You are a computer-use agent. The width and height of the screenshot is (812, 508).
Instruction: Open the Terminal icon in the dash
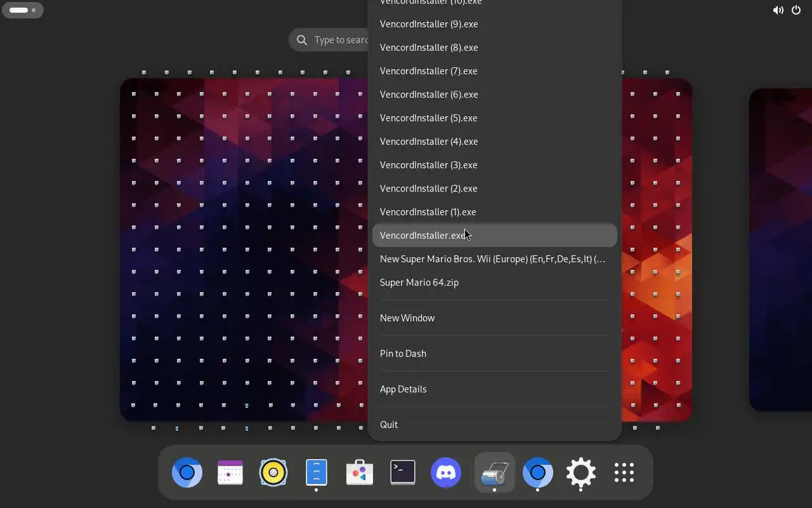(403, 472)
